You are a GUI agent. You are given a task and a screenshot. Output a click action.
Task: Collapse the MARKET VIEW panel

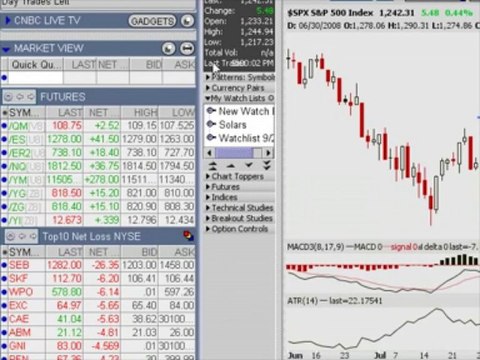[x=6, y=49]
